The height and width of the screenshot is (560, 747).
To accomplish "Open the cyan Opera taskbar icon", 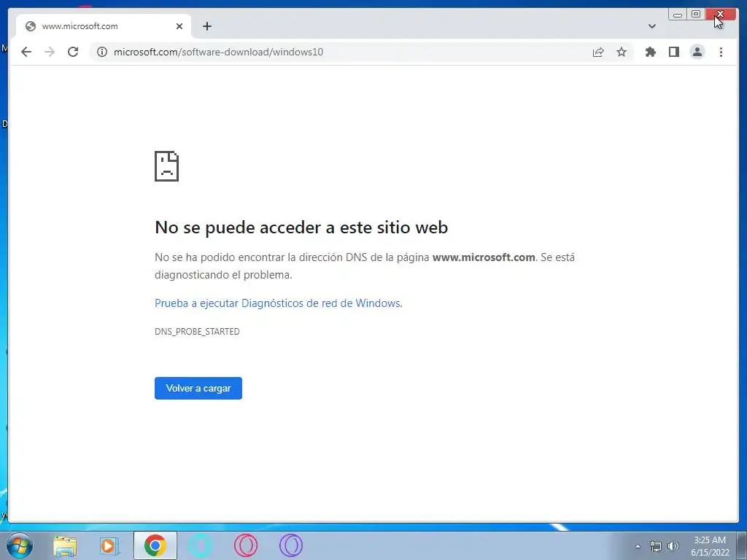I will pyautogui.click(x=201, y=545).
